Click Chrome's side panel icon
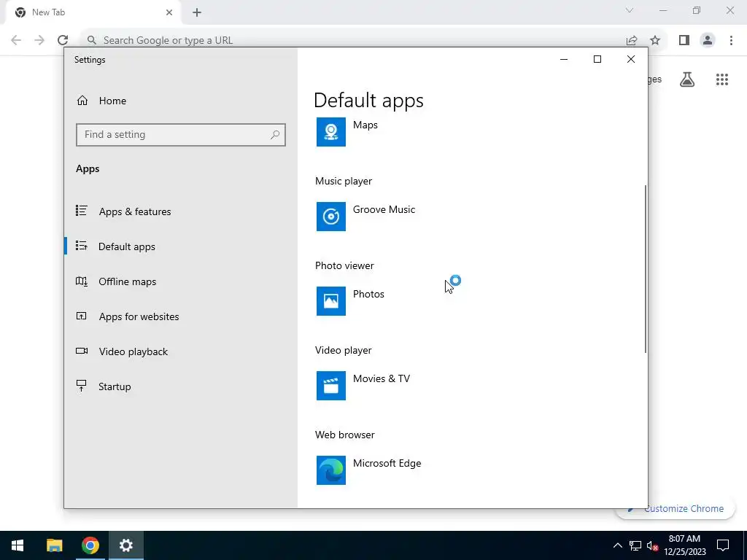Screen dimensions: 747x560 point(684,41)
